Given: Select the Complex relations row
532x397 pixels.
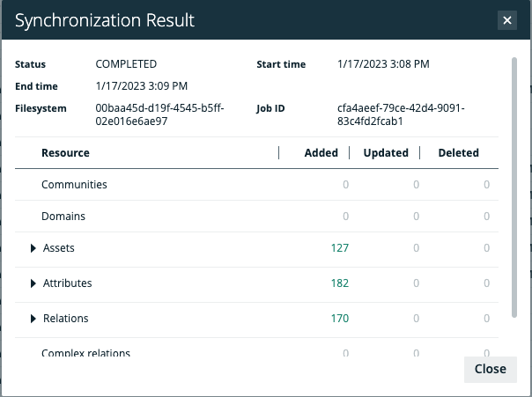Looking at the screenshot, I should click(85, 353).
